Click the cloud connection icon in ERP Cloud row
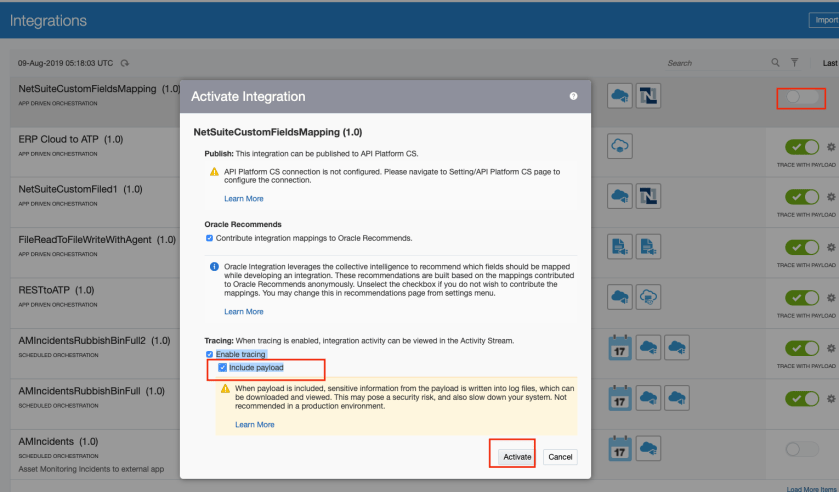The image size is (839, 492). [x=620, y=145]
